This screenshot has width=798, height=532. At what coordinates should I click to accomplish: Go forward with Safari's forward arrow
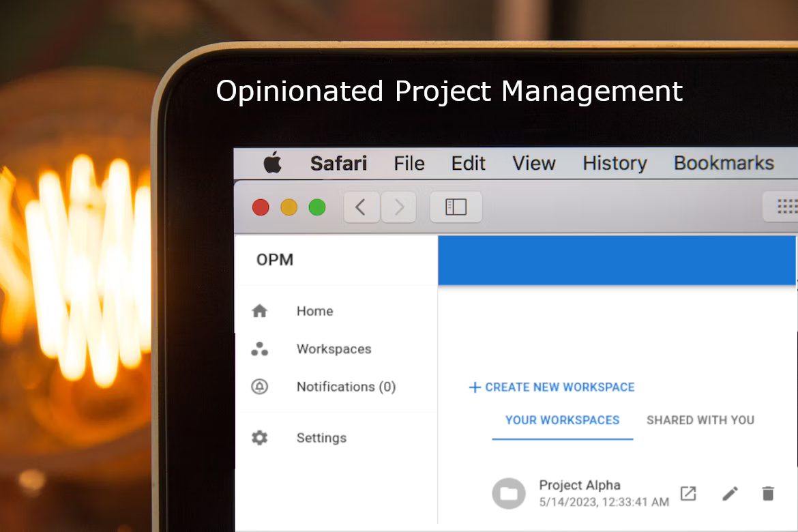[400, 207]
